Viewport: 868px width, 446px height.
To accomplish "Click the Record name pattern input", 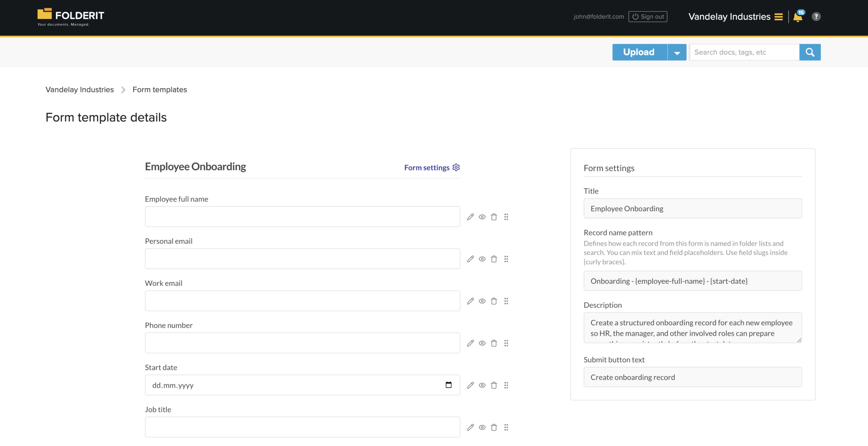I will tap(693, 280).
